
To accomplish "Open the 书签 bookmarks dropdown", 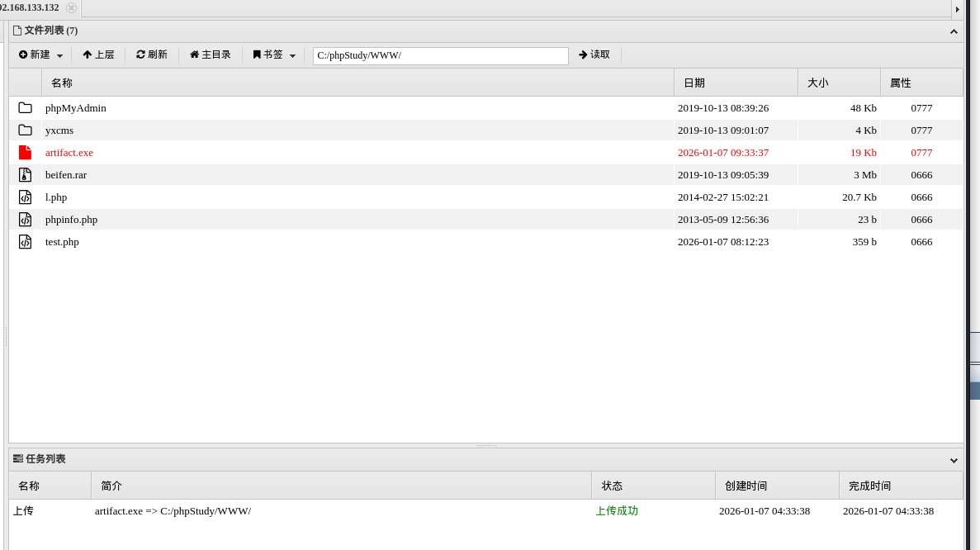I will (x=274, y=55).
